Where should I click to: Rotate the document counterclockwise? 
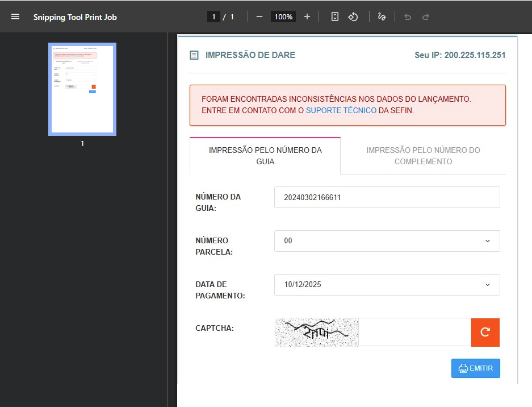coord(353,16)
